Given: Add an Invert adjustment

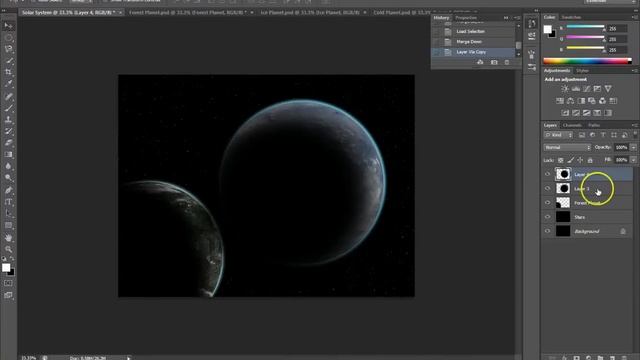Looking at the screenshot, I should [x=565, y=113].
